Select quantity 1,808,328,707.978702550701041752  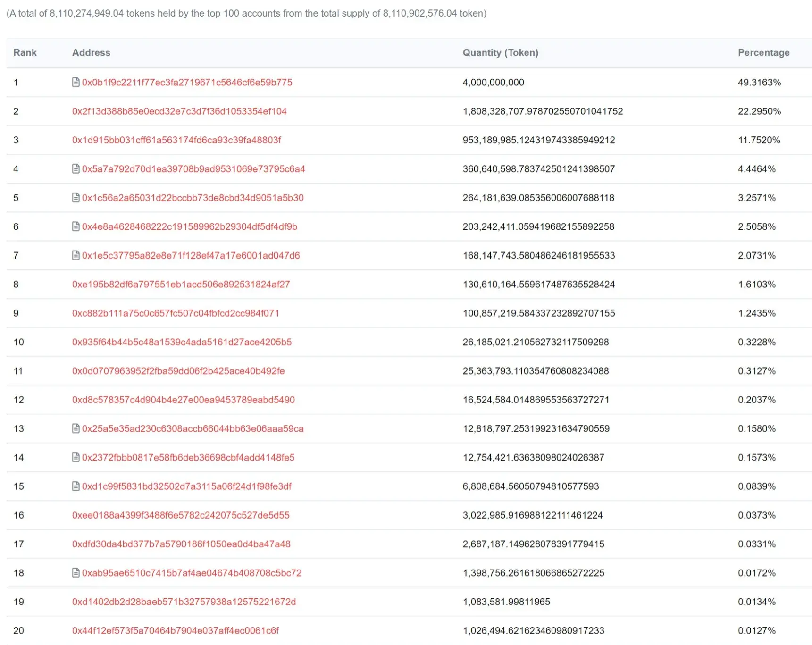[543, 111]
